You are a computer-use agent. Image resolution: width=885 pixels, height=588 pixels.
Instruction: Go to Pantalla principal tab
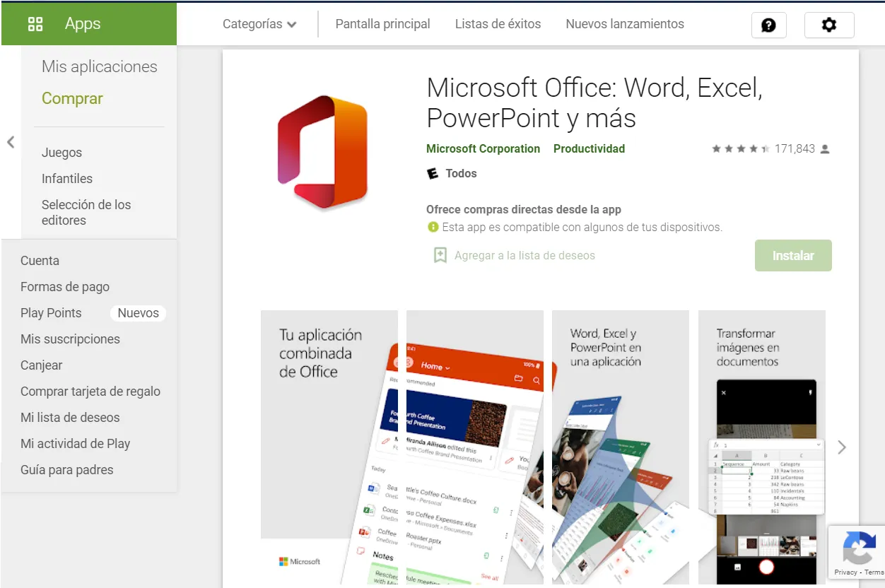tap(382, 24)
